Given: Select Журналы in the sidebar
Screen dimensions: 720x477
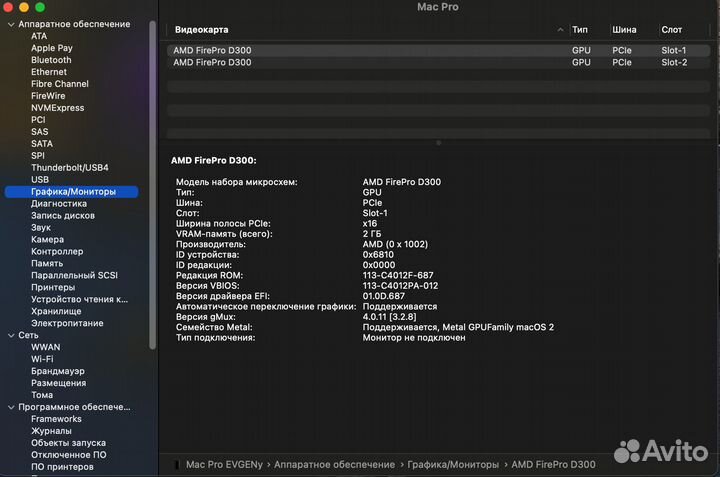Looking at the screenshot, I should [51, 431].
